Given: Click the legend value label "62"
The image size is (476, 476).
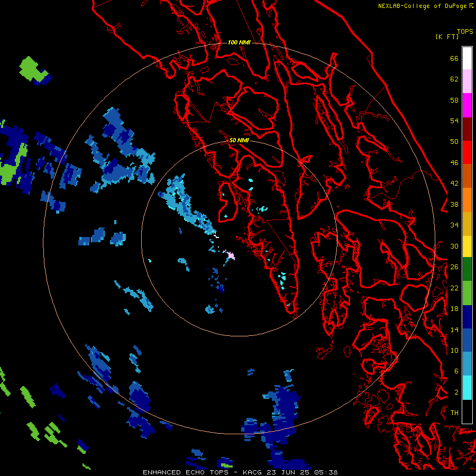Looking at the screenshot, I should [x=454, y=79].
